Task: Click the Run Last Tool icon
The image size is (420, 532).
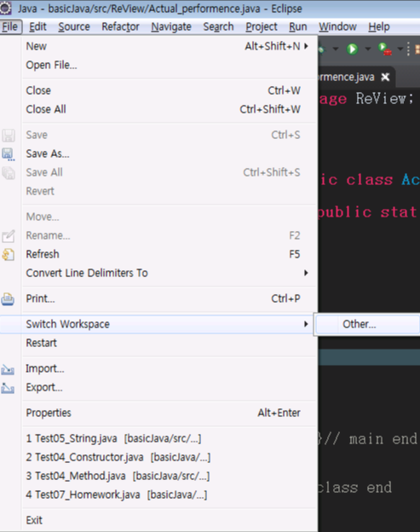Action: pos(385,49)
